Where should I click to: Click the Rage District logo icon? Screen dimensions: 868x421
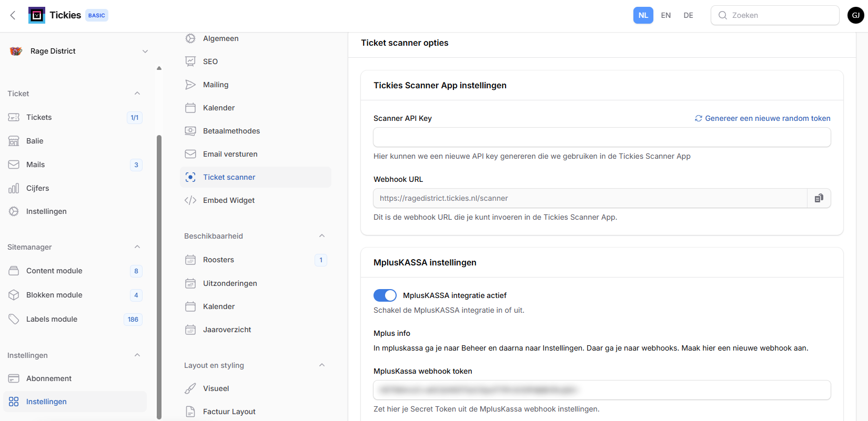click(16, 51)
